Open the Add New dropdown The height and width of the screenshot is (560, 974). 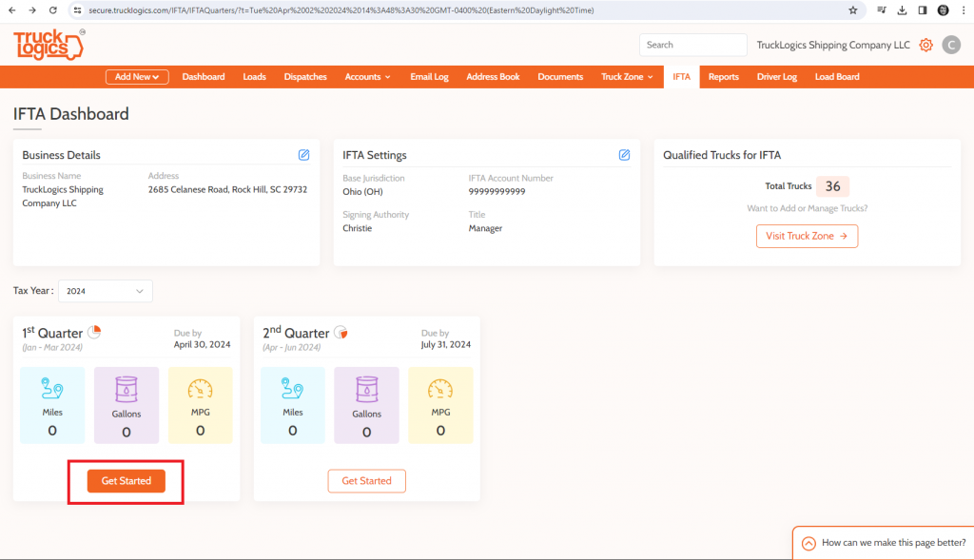point(137,76)
